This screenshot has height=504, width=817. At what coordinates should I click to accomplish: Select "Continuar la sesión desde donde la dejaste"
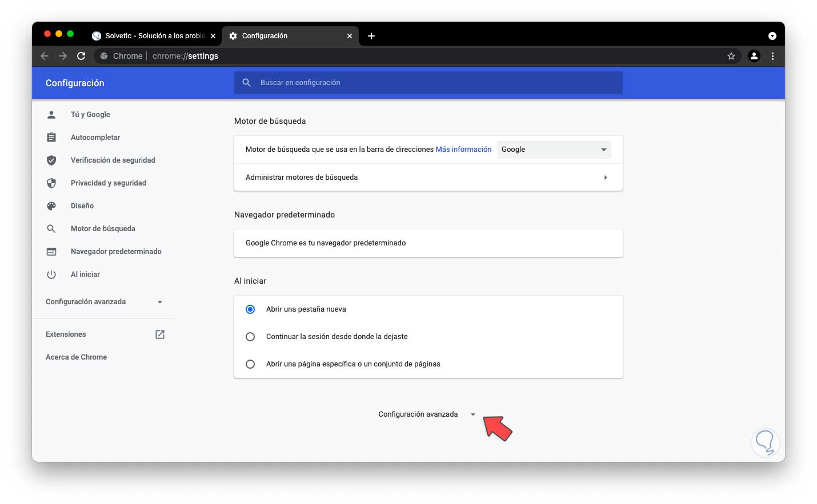[x=250, y=337]
